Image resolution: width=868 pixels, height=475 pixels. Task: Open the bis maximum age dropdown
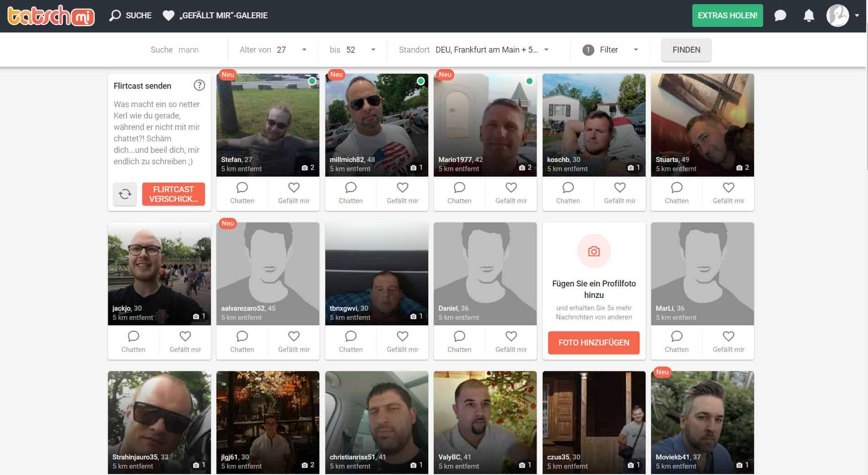353,50
